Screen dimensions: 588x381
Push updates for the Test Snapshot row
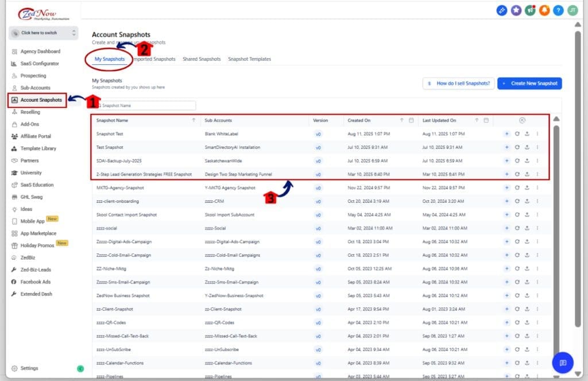point(527,147)
